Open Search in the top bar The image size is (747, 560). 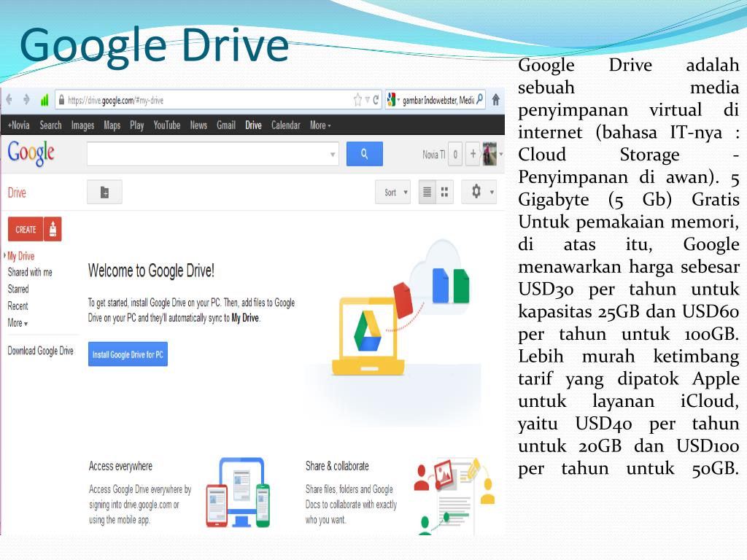coord(50,125)
